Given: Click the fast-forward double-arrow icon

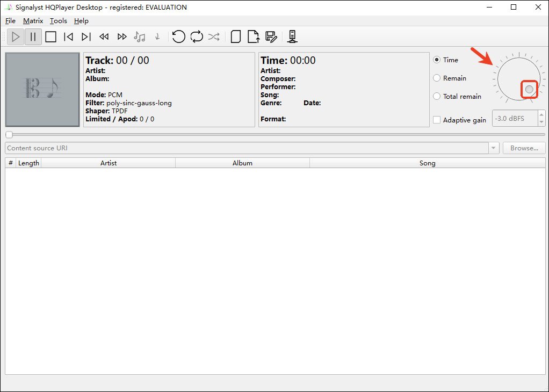Looking at the screenshot, I should click(122, 37).
